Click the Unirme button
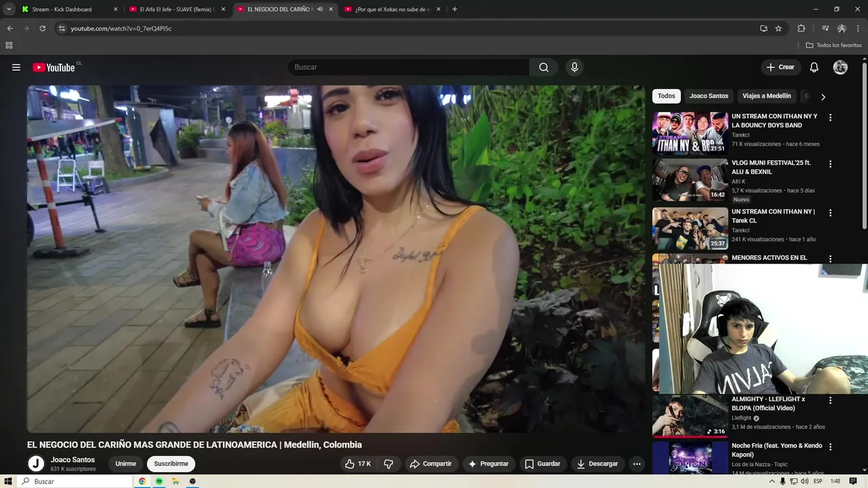This screenshot has width=868, height=488. coord(125,464)
